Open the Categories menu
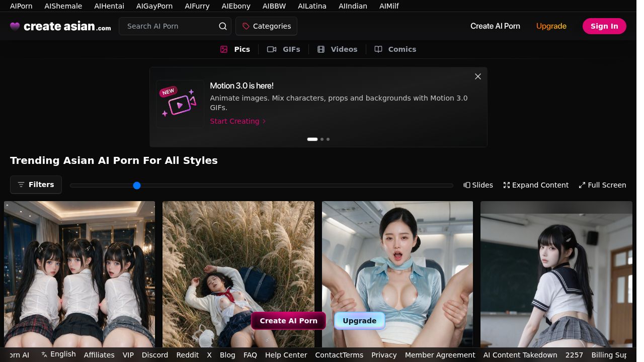Viewport: 644px width, 362px height. pos(266,26)
